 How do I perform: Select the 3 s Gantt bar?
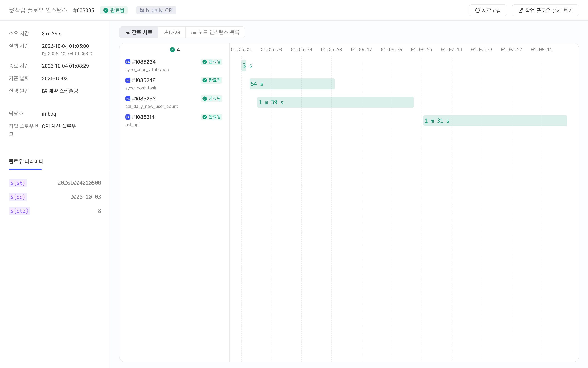[x=244, y=66]
